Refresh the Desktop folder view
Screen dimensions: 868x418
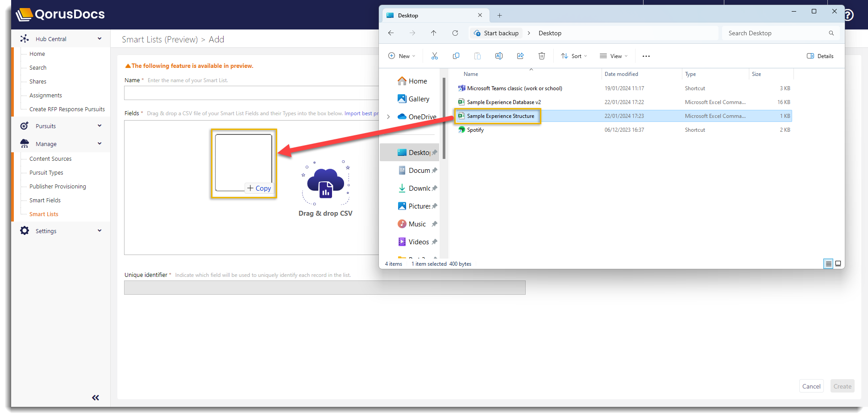pos(455,33)
